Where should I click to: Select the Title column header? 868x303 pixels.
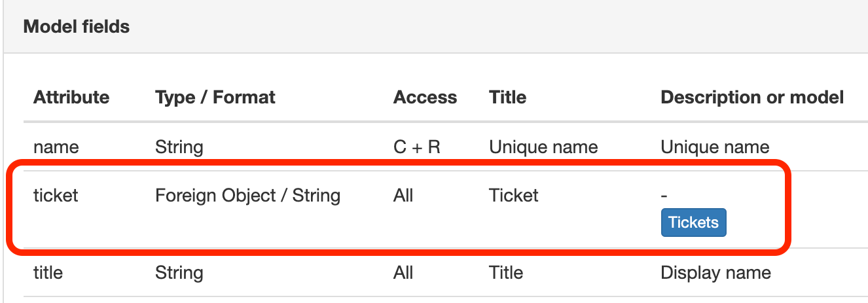[507, 98]
